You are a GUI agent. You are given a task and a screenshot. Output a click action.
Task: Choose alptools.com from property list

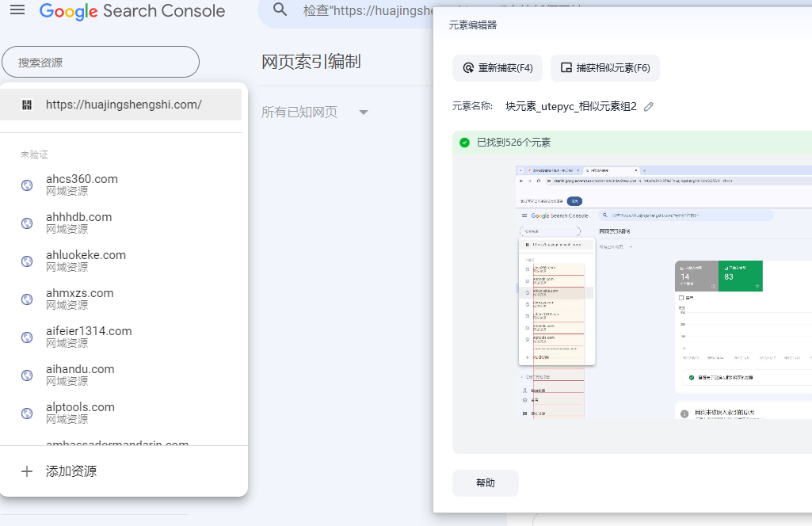tap(120, 414)
